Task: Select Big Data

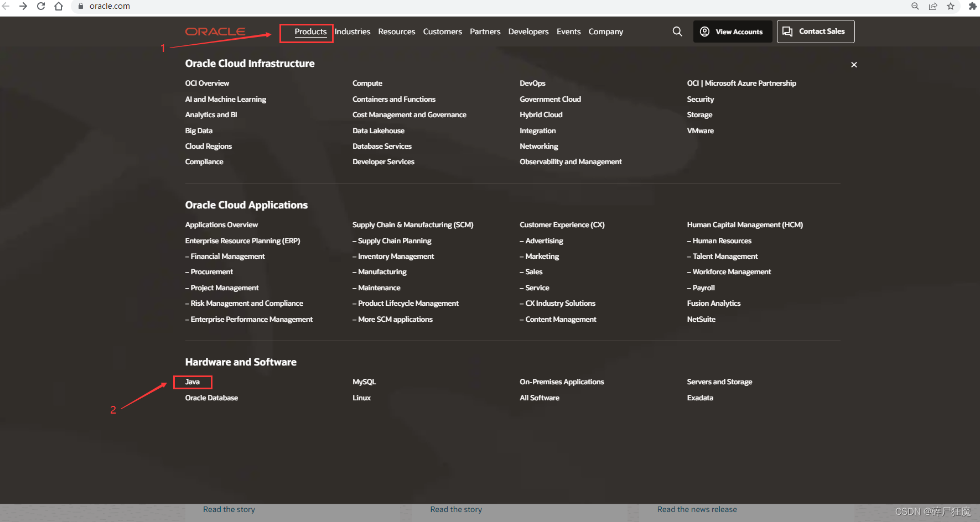Action: (199, 130)
